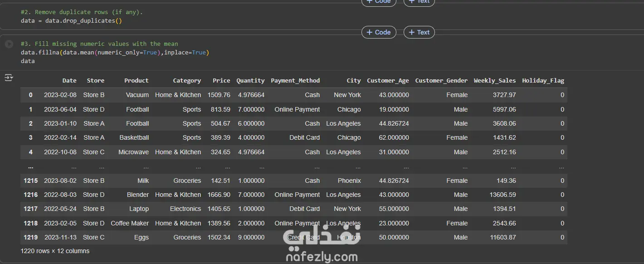Click the Category column header

point(187,81)
